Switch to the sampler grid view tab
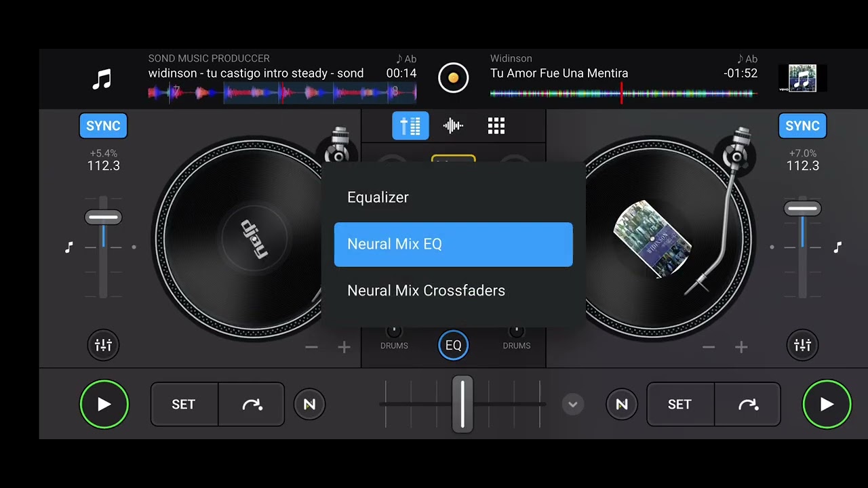 click(x=496, y=125)
